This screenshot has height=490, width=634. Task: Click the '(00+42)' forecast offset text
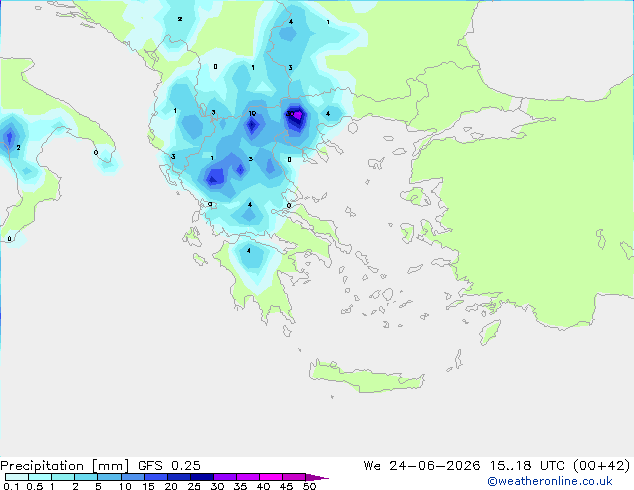[602, 466]
